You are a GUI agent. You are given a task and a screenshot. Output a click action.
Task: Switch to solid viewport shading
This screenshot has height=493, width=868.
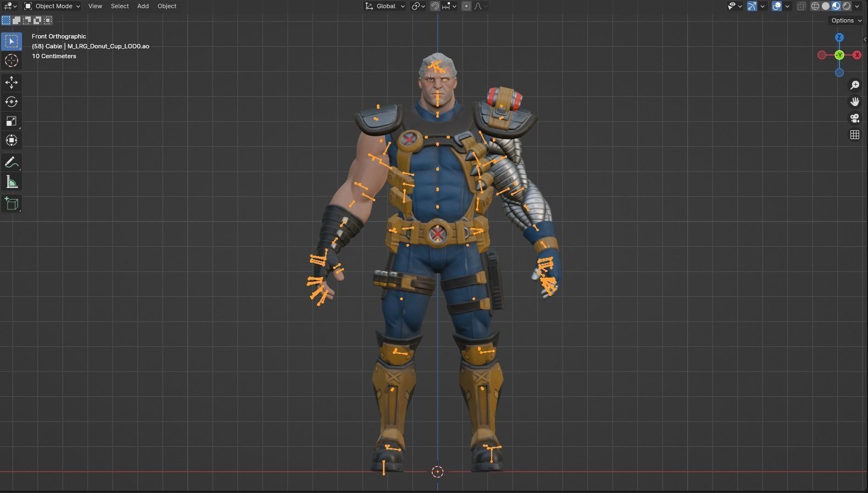(826, 6)
